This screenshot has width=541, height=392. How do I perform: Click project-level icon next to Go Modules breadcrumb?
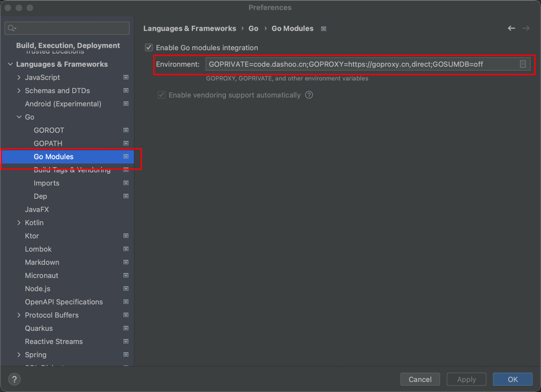click(x=324, y=29)
